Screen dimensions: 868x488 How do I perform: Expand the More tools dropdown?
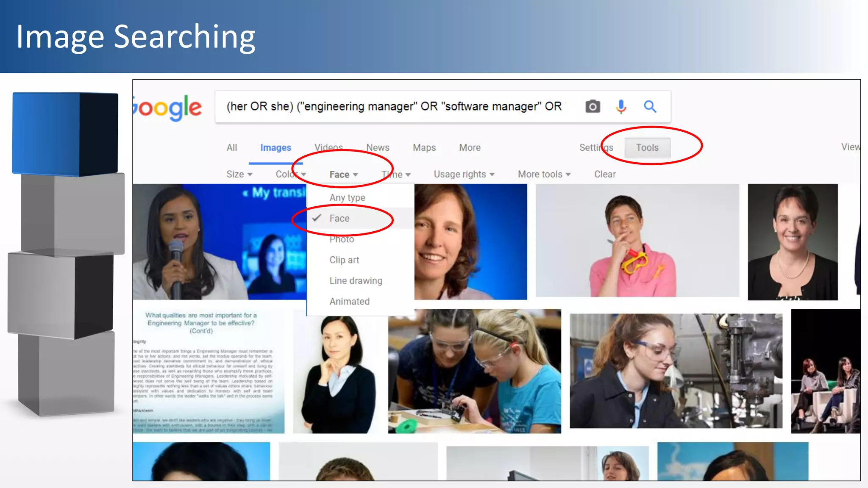click(544, 174)
